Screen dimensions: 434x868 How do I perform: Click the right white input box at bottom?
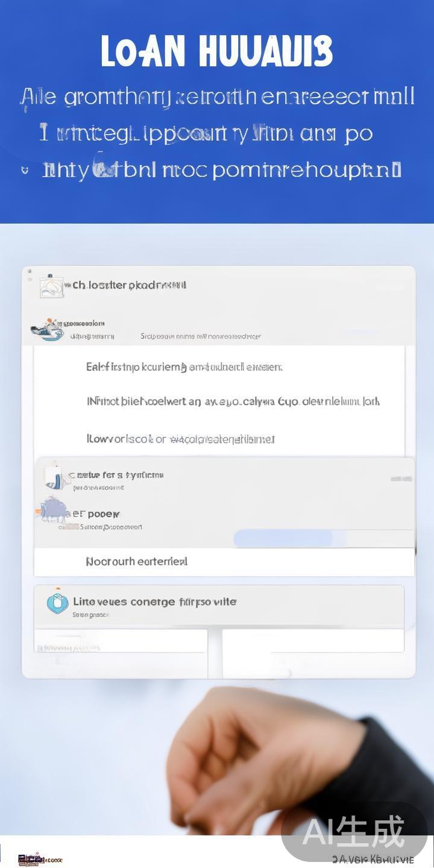(313, 641)
